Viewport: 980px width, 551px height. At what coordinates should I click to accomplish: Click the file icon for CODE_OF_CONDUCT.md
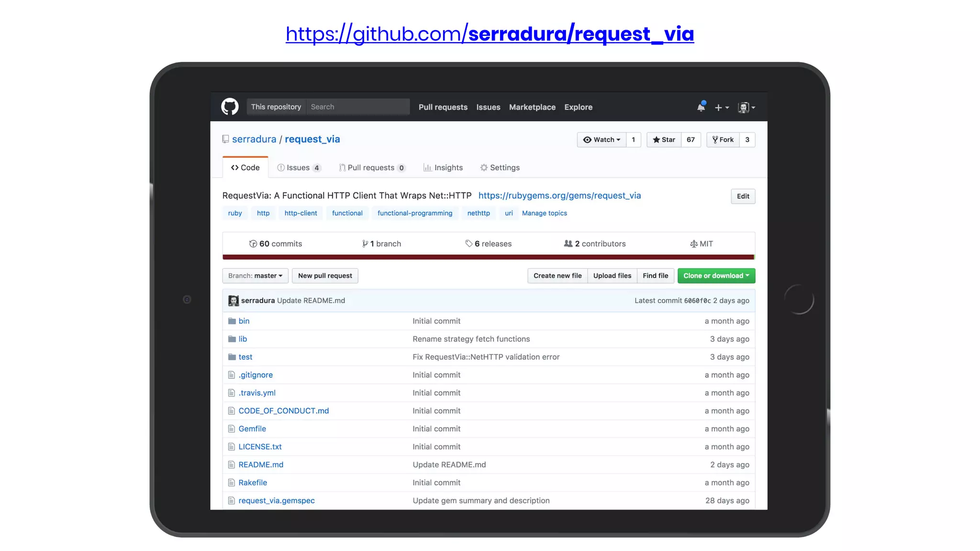click(232, 411)
